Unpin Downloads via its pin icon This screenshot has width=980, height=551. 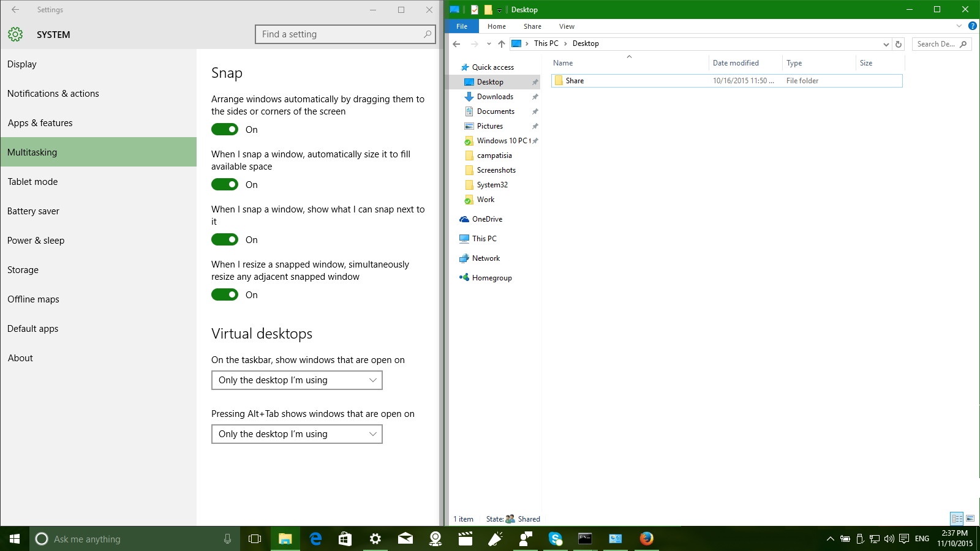click(535, 97)
